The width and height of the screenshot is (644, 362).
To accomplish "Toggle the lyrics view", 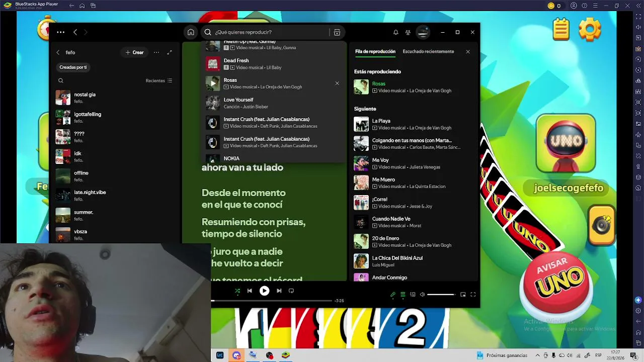I will coord(393,295).
